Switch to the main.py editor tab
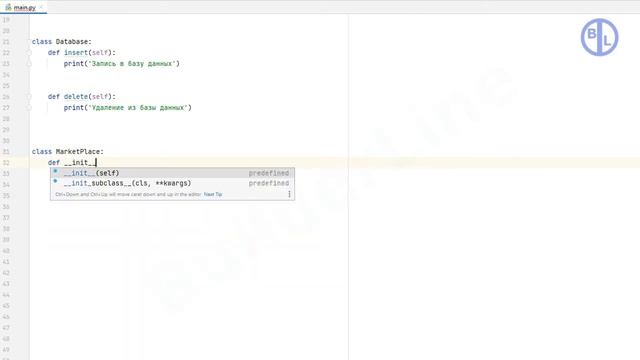The height and width of the screenshot is (360, 640). [x=23, y=7]
